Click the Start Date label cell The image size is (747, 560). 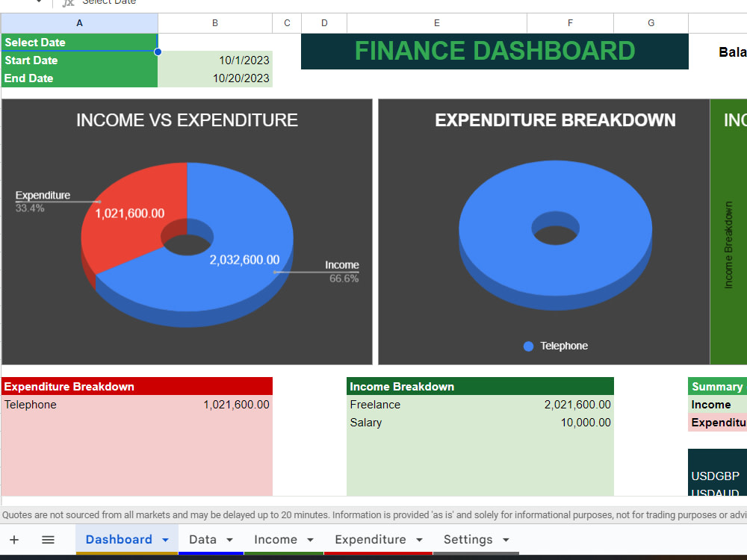click(80, 60)
